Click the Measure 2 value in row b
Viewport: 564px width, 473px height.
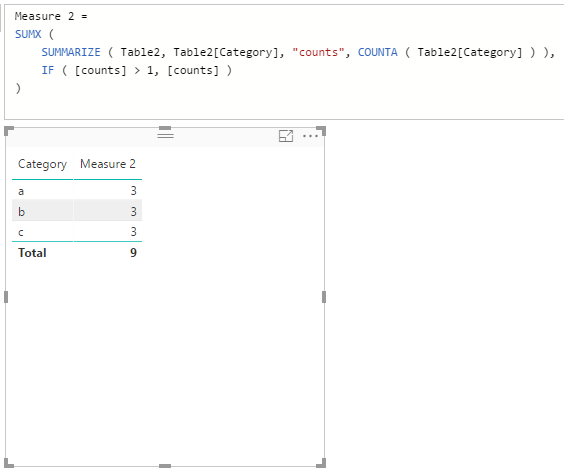click(x=133, y=212)
